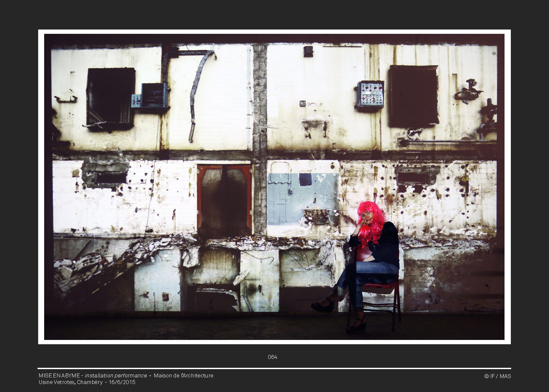The height and width of the screenshot is (392, 549).
Task: Select the italic 'installation performance' text
Action: tap(116, 375)
